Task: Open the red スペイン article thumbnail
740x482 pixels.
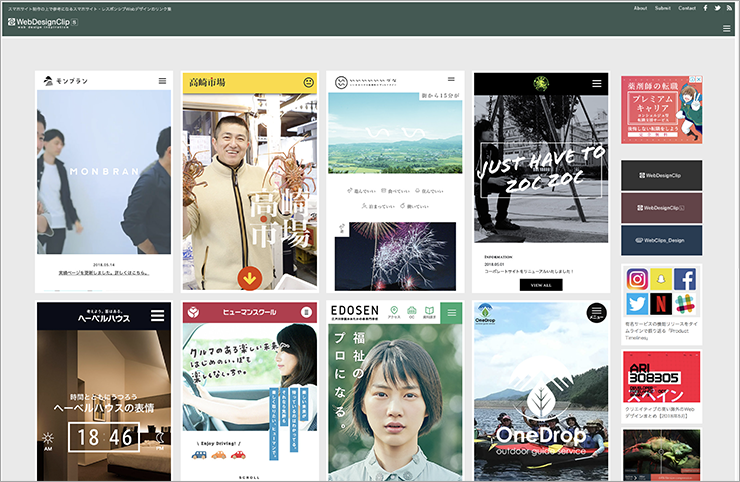Action: (662, 376)
